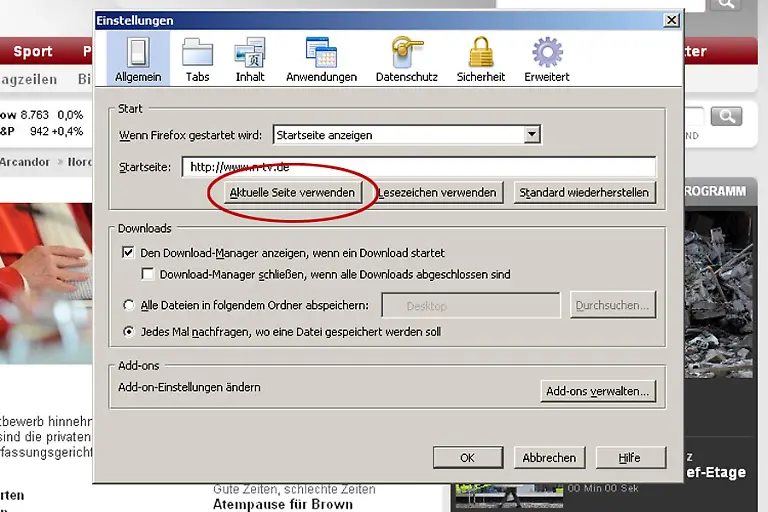Open the Erweitert gear panel
Viewport: 768px width, 512px height.
coord(547,59)
